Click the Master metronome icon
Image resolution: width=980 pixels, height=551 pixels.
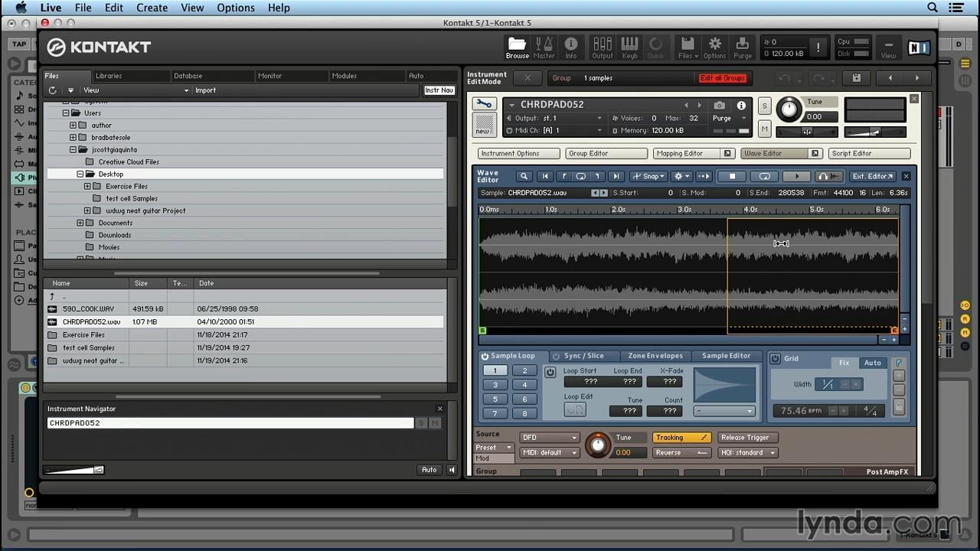[x=544, y=47]
